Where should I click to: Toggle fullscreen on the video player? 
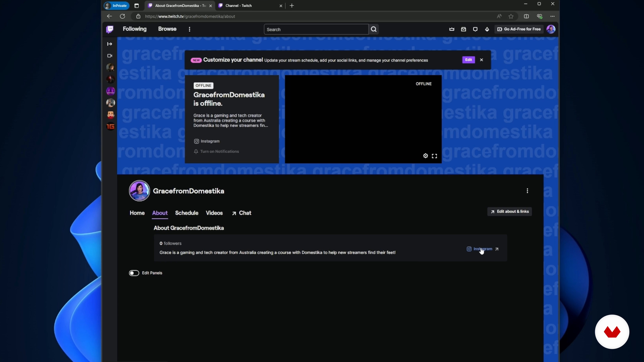coord(434,156)
